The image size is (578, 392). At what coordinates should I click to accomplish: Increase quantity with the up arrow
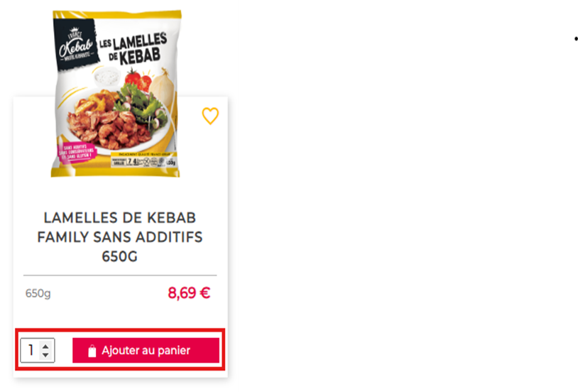coord(45,347)
